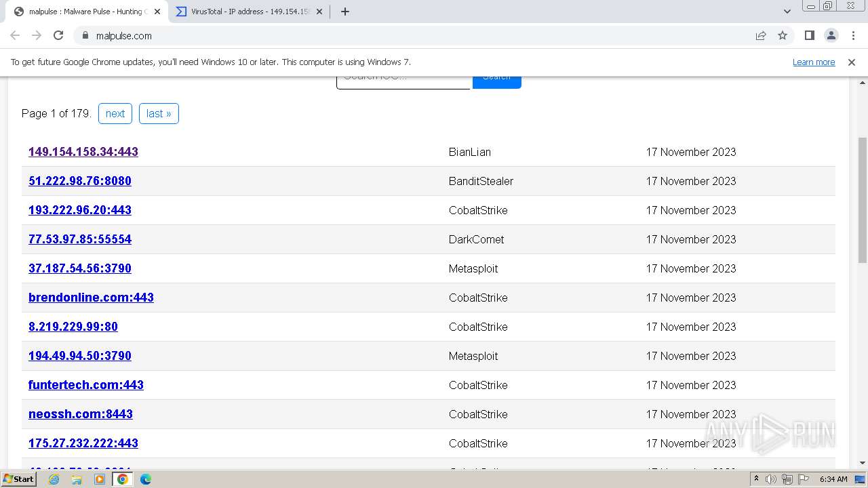This screenshot has width=868, height=488.
Task: Open IOC neossh.com:8443
Action: pyautogui.click(x=81, y=414)
